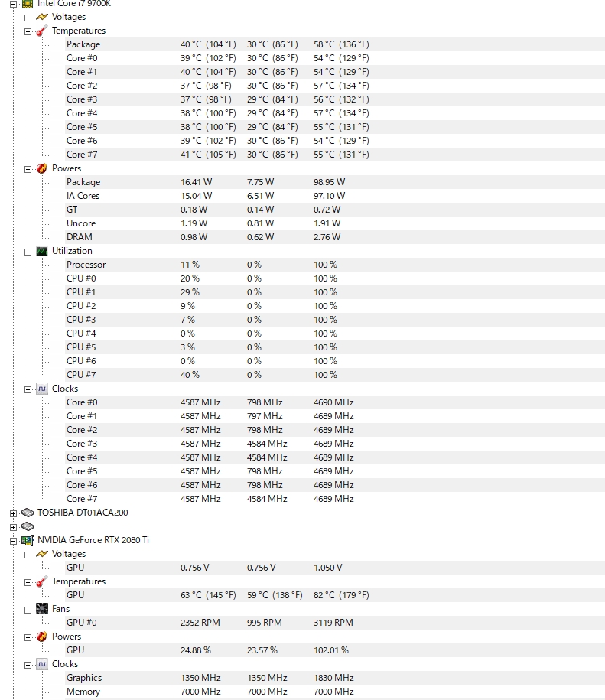605x700 pixels.
Task: Collapse the Utilization section
Action: [x=28, y=252]
